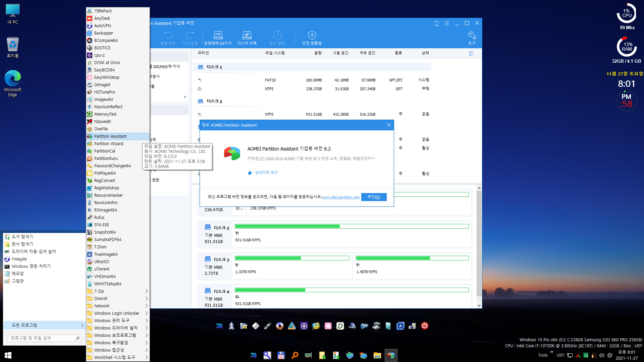The height and width of the screenshot is (362, 644).
Task: Launch Rufus from program list
Action: click(118, 218)
